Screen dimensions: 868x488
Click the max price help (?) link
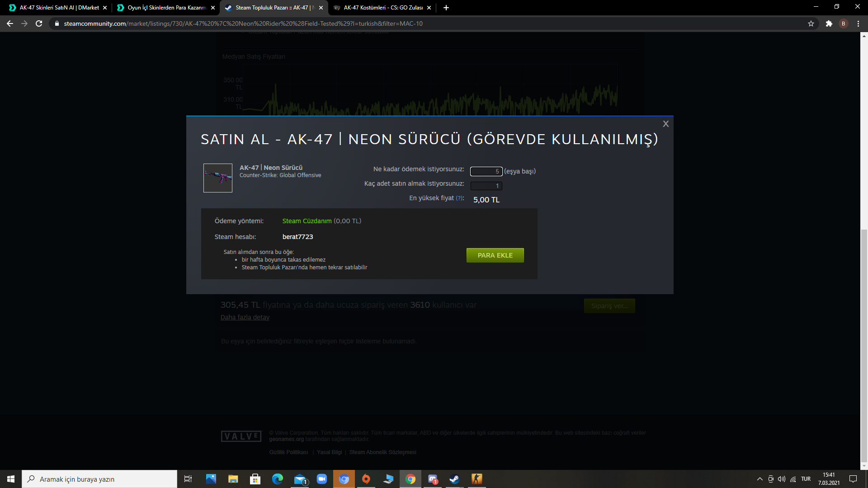(459, 198)
